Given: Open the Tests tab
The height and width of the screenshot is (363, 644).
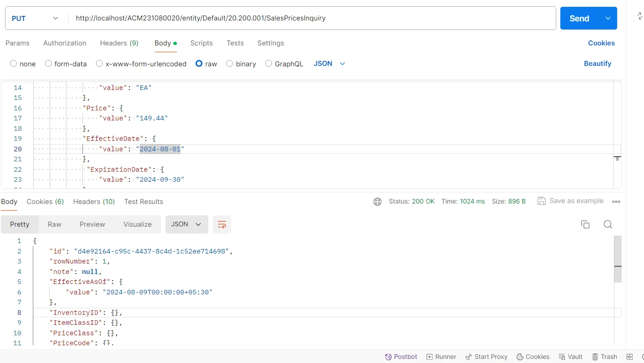Looking at the screenshot, I should (x=235, y=43).
